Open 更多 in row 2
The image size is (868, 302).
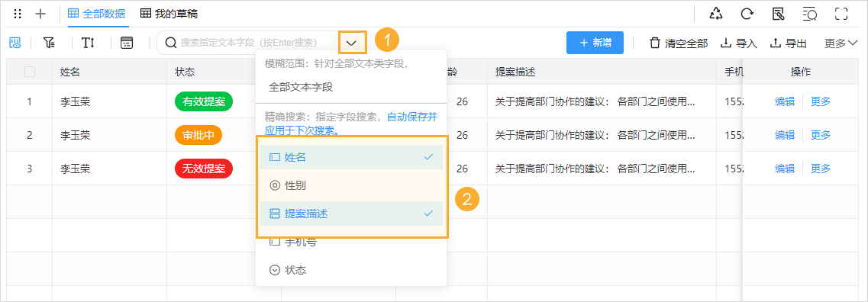(821, 135)
